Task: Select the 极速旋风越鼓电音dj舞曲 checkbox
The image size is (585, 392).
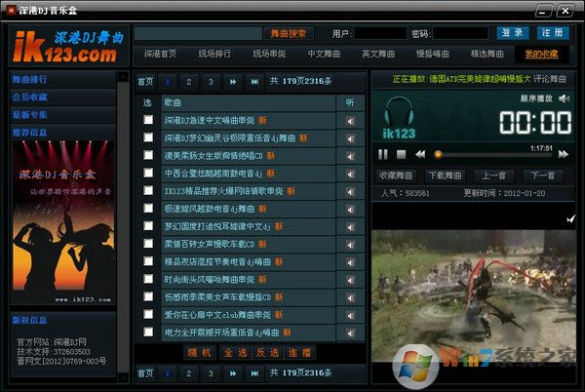Action: click(x=148, y=208)
